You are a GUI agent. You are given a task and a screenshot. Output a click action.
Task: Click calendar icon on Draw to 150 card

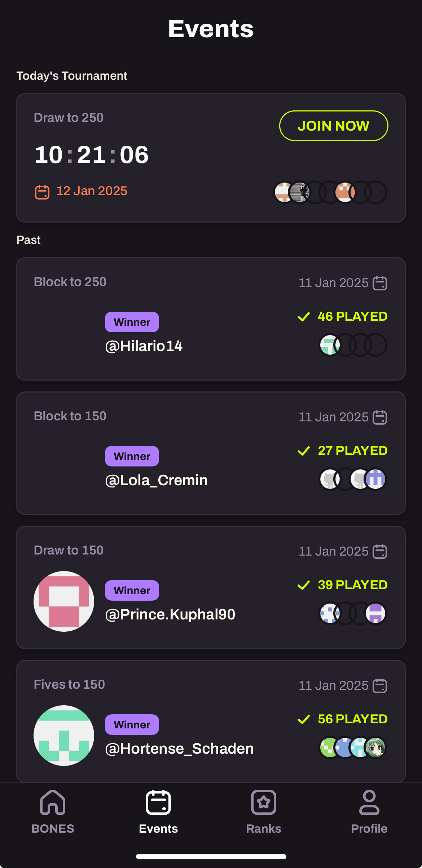(x=380, y=552)
